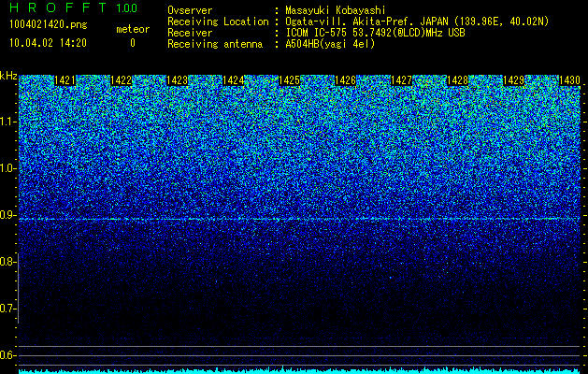The image size is (588, 374).
Task: Click the 0.6 kHz axis label
Action: (7, 355)
